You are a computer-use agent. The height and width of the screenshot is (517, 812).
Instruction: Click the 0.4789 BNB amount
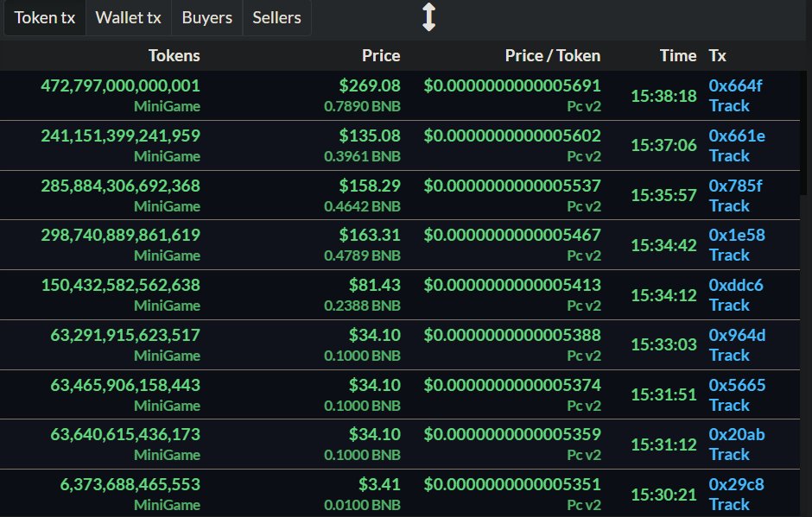point(362,255)
